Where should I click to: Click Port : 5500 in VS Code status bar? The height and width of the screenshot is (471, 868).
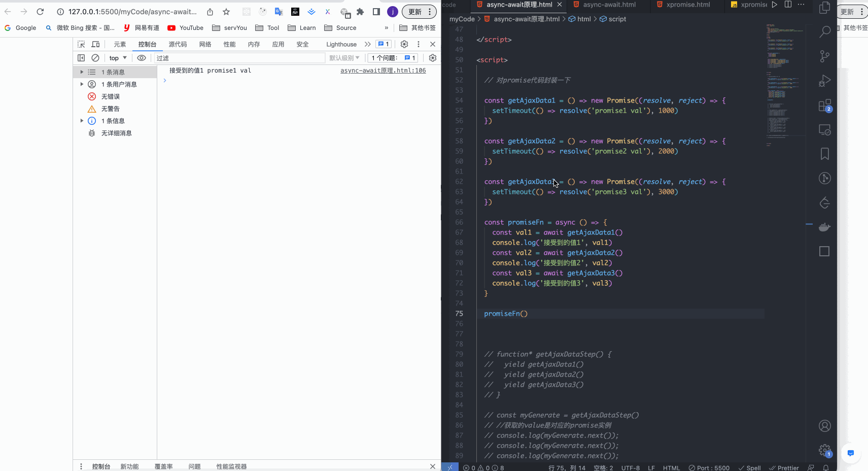click(x=709, y=467)
